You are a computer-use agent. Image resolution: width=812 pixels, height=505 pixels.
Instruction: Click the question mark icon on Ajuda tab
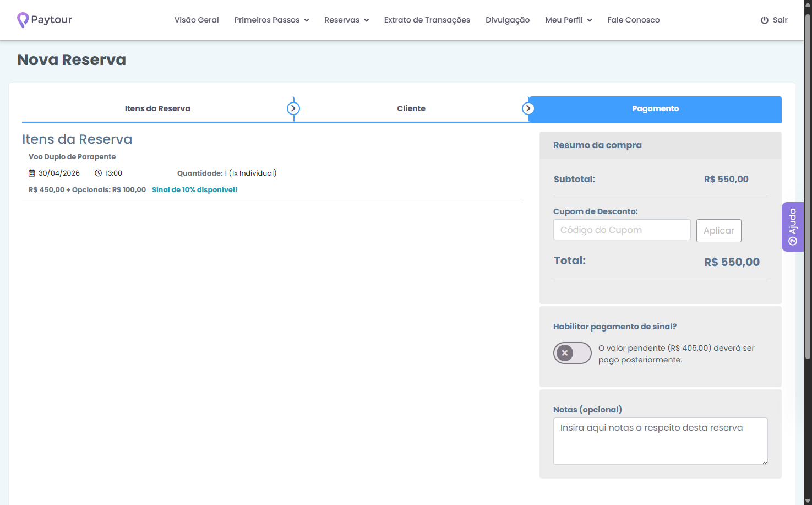coord(793,241)
